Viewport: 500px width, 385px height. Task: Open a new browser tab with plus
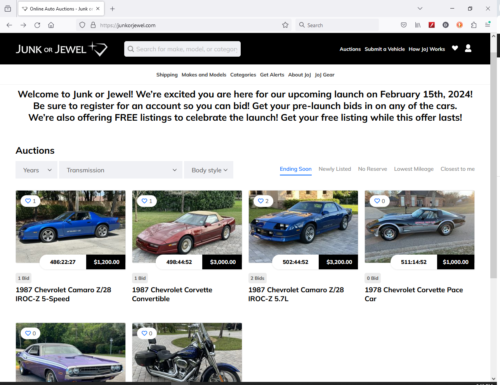(x=112, y=9)
